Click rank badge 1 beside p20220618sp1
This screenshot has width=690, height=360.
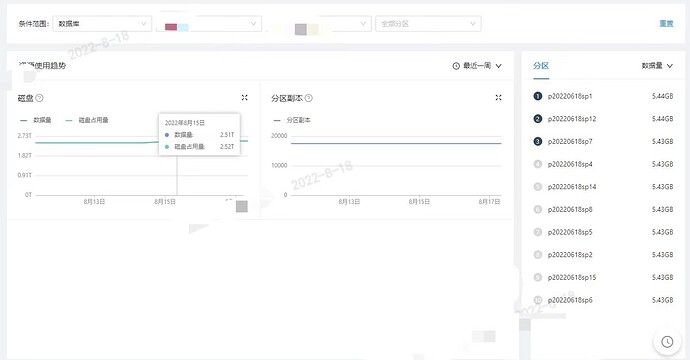[537, 96]
